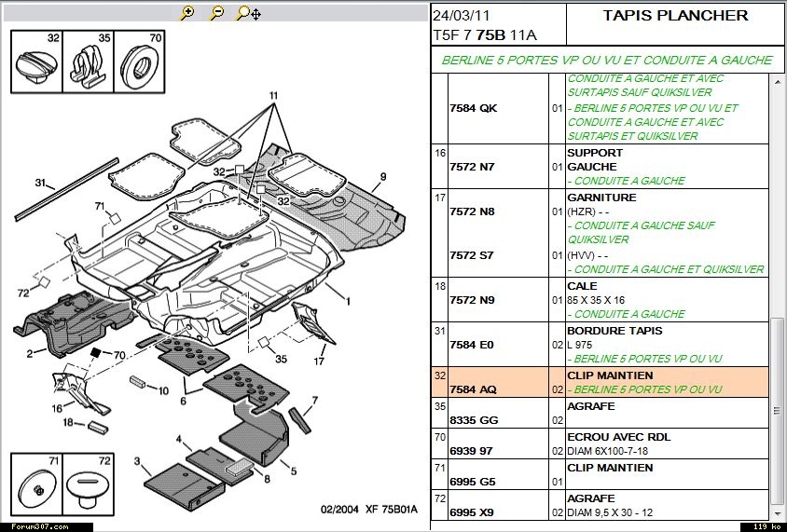Image resolution: width=787 pixels, height=532 pixels.
Task: Click part number 6995 X9 in list
Action: 473,512
